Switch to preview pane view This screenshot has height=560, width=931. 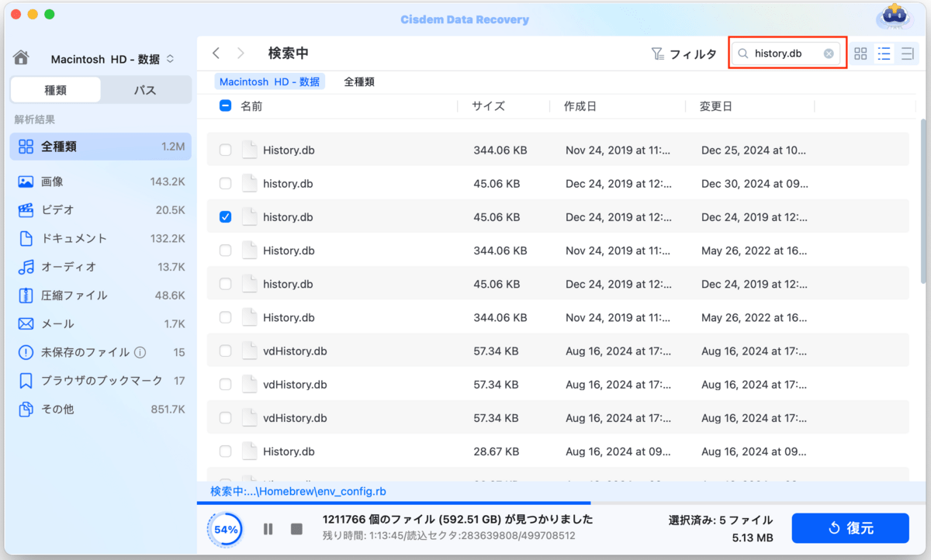pyautogui.click(x=907, y=54)
